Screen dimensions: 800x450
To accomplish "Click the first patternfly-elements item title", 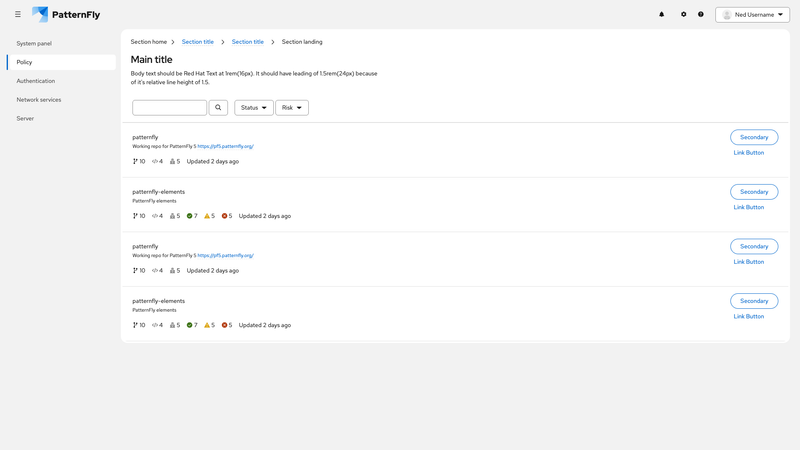I will click(159, 192).
